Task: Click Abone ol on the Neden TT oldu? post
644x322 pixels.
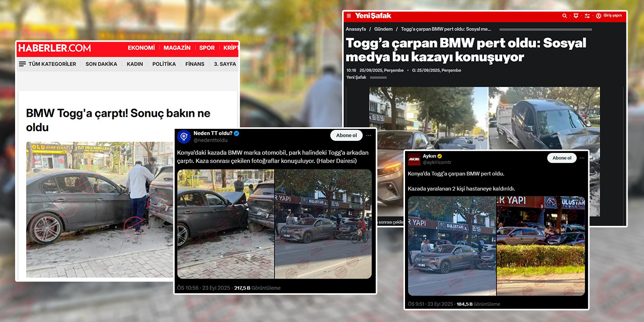Action: click(346, 135)
